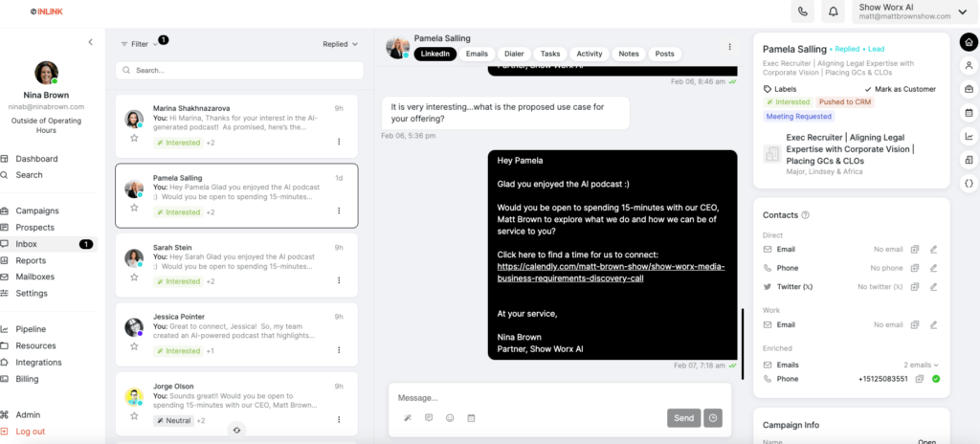Click the phone call icon in top bar
The width and height of the screenshot is (980, 444).
tap(803, 11)
